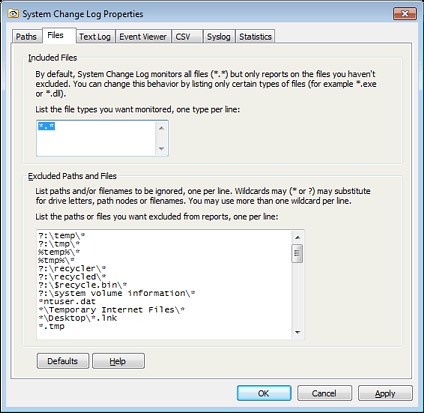424x413 pixels.
Task: Click up arrow of excluded paths scrollbar
Action: point(297,237)
